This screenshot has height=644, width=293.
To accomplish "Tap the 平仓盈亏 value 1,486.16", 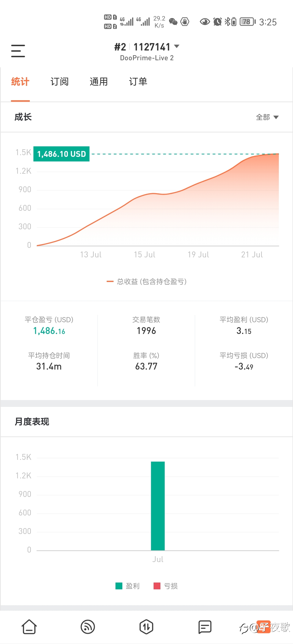I will click(x=49, y=331).
